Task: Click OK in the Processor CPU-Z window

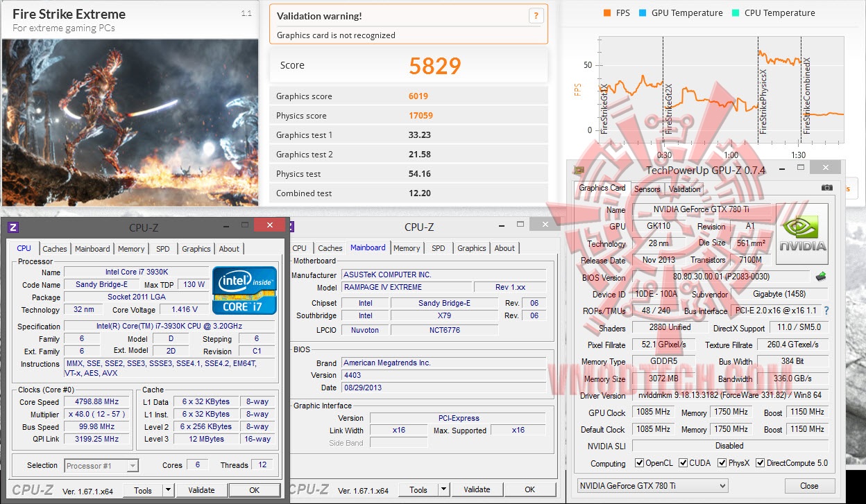Action: (254, 490)
